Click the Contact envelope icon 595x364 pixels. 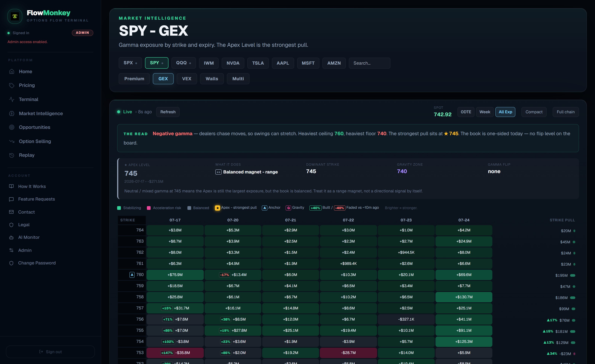point(11,212)
